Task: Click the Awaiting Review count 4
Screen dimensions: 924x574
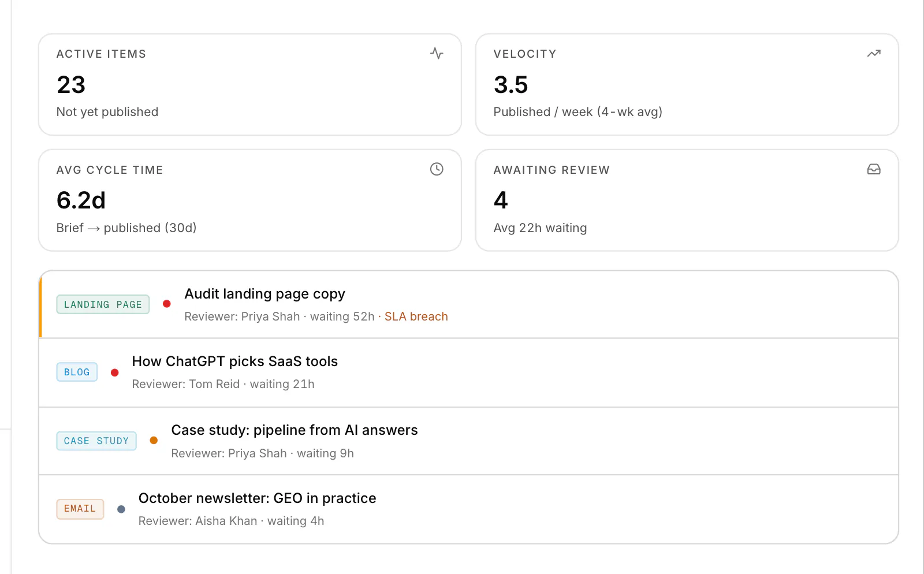Action: coord(501,200)
